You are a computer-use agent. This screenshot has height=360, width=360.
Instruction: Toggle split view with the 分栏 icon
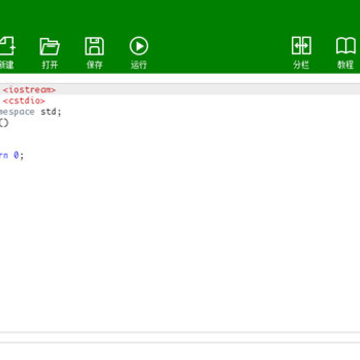coord(301,46)
